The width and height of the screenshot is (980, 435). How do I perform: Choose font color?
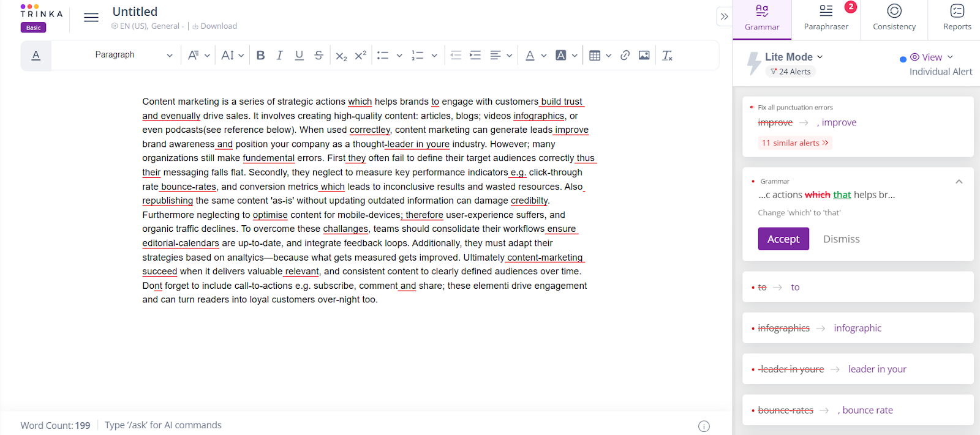530,55
